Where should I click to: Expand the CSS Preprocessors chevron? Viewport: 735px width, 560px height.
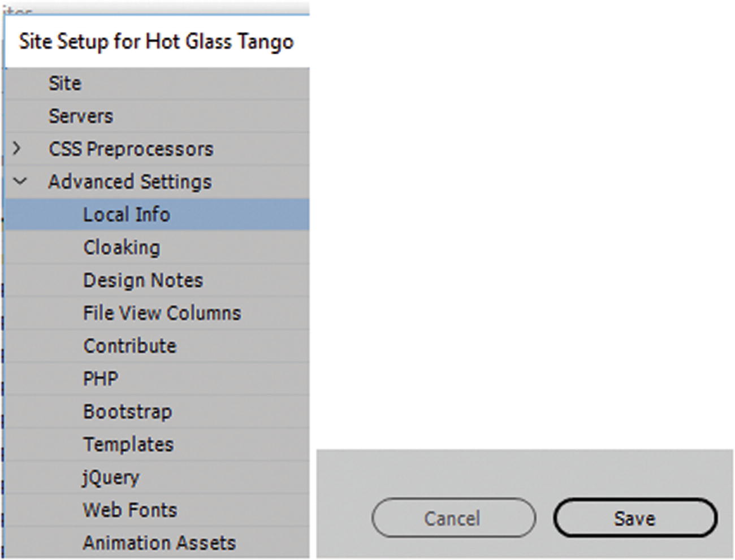click(17, 149)
